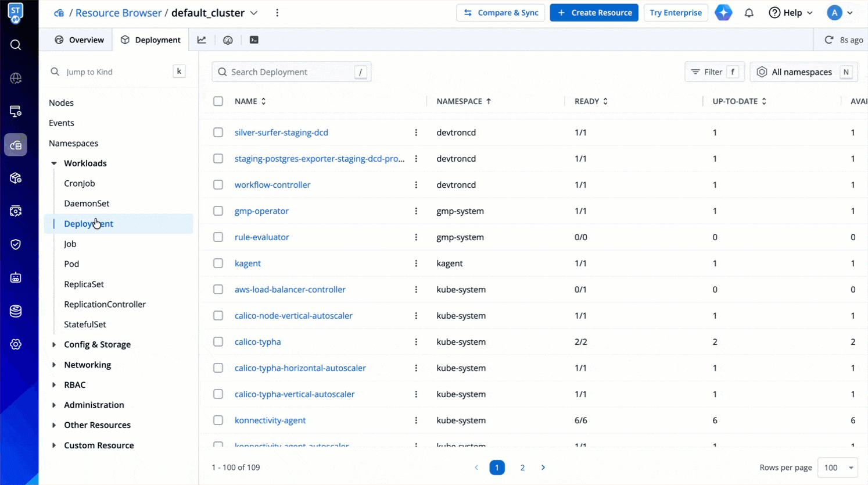The image size is (868, 485).
Task: Select the kagent deployment checkbox
Action: [x=218, y=263]
